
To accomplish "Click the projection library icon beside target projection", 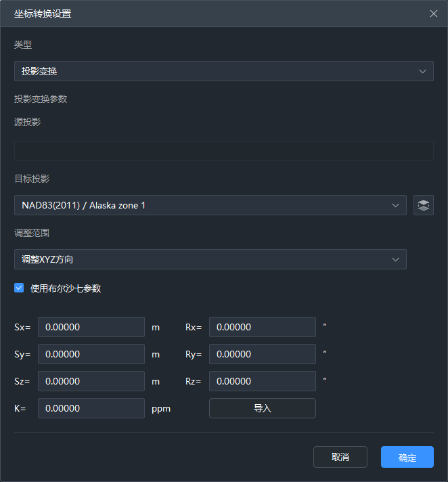I will tap(424, 205).
